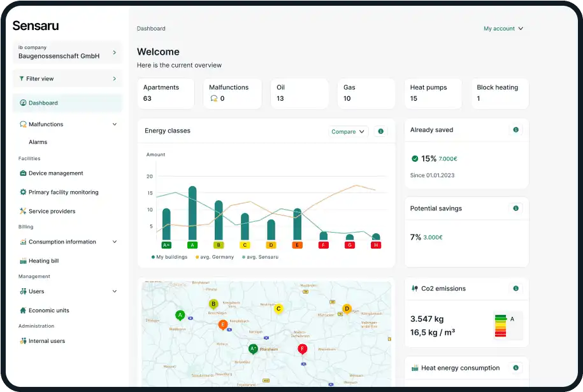Open the Apartments 63 card
Image resolution: width=583 pixels, height=392 pixels.
click(x=166, y=93)
